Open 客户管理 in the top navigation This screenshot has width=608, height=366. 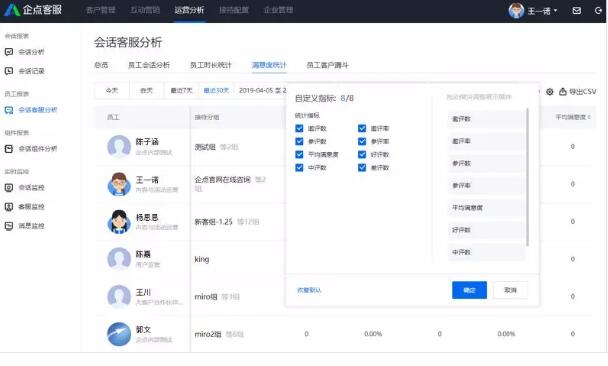click(x=100, y=10)
